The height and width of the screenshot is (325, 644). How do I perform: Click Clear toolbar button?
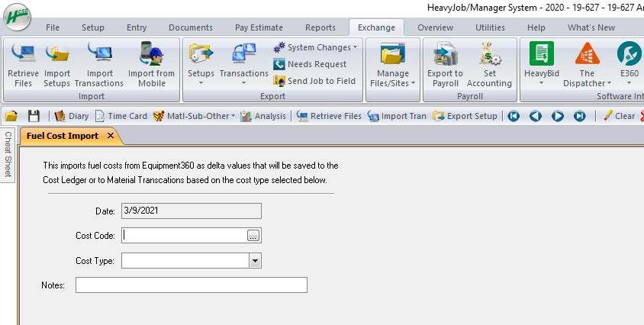point(619,116)
